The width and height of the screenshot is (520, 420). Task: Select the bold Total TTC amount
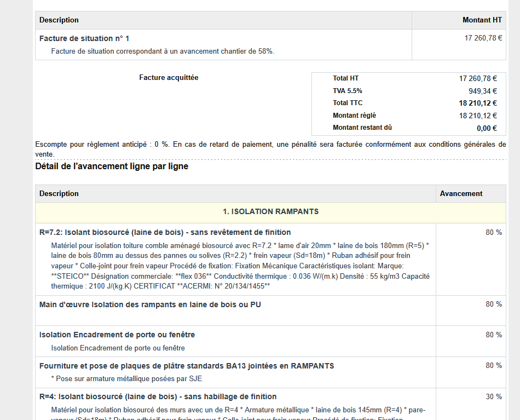477,103
